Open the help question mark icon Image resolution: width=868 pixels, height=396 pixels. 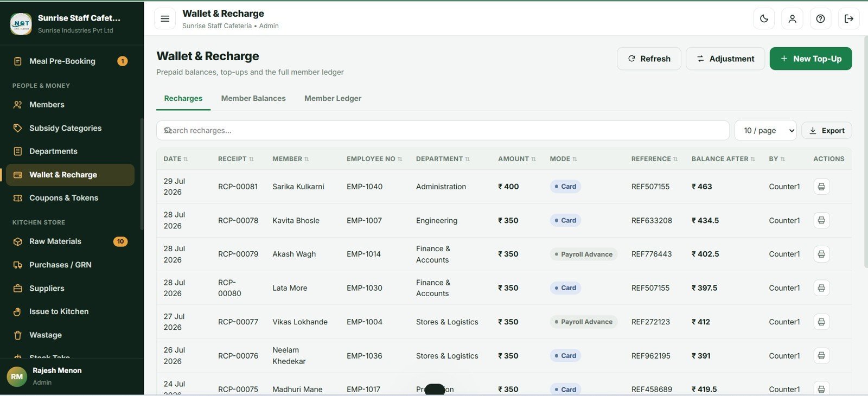point(820,19)
